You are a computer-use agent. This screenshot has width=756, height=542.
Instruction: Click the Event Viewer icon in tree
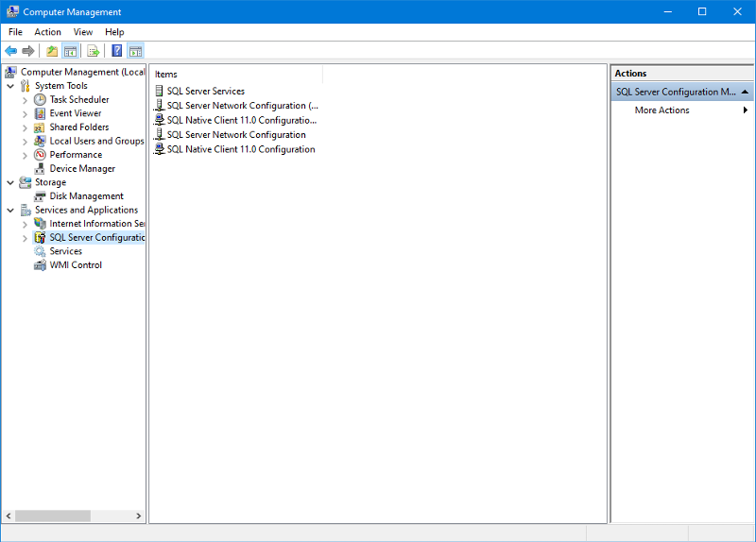[x=40, y=113]
